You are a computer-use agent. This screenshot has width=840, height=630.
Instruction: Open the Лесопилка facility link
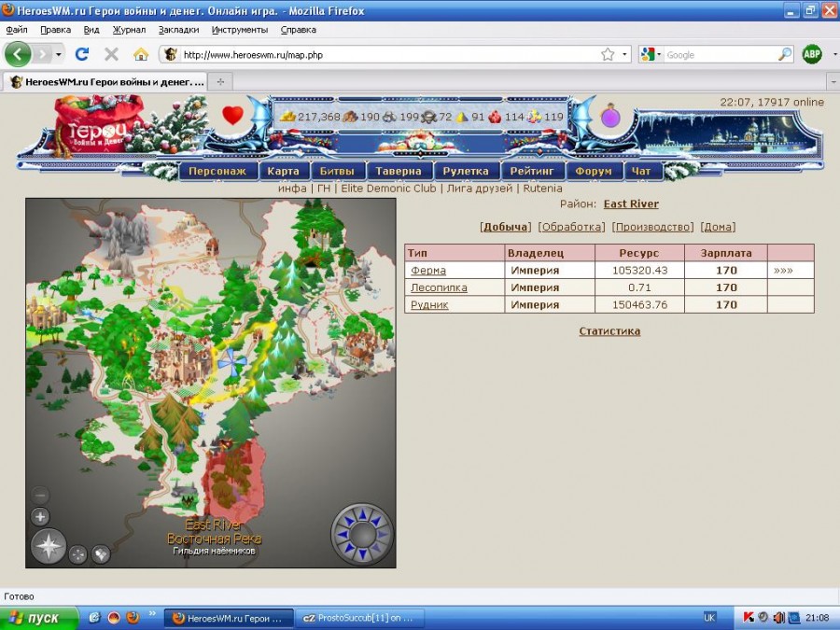pos(439,287)
